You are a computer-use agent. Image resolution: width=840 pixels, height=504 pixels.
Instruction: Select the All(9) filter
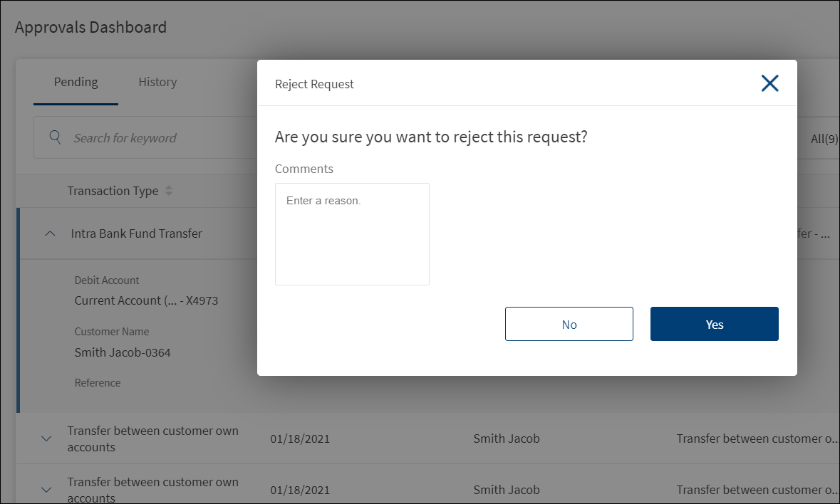[824, 139]
